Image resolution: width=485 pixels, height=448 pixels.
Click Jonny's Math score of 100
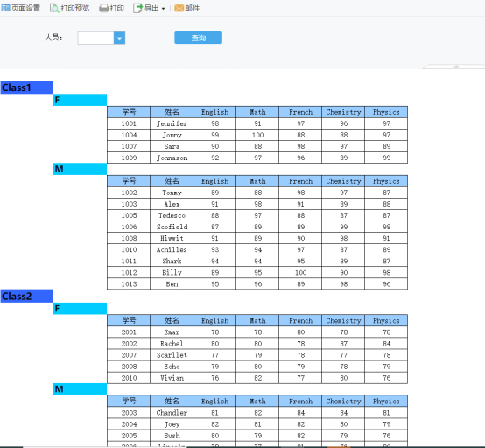[257, 135]
